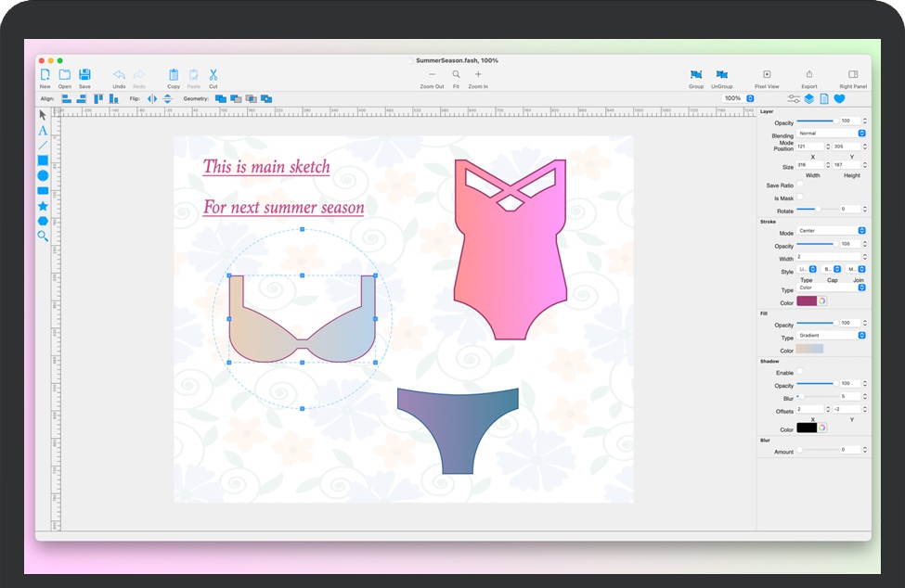Click the heart favorites icon

coord(839,98)
